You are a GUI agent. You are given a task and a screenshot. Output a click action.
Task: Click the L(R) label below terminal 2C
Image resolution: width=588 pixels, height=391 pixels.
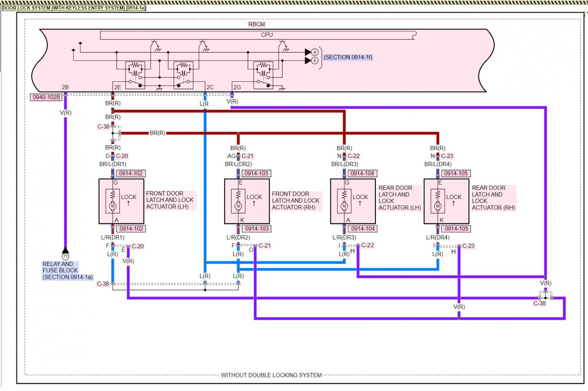pos(204,104)
